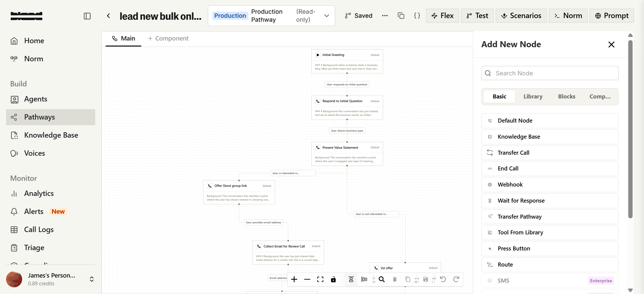Viewport: 644px width, 294px height.
Task: Click the copy node icon in canvas toolbar
Action: (408, 279)
